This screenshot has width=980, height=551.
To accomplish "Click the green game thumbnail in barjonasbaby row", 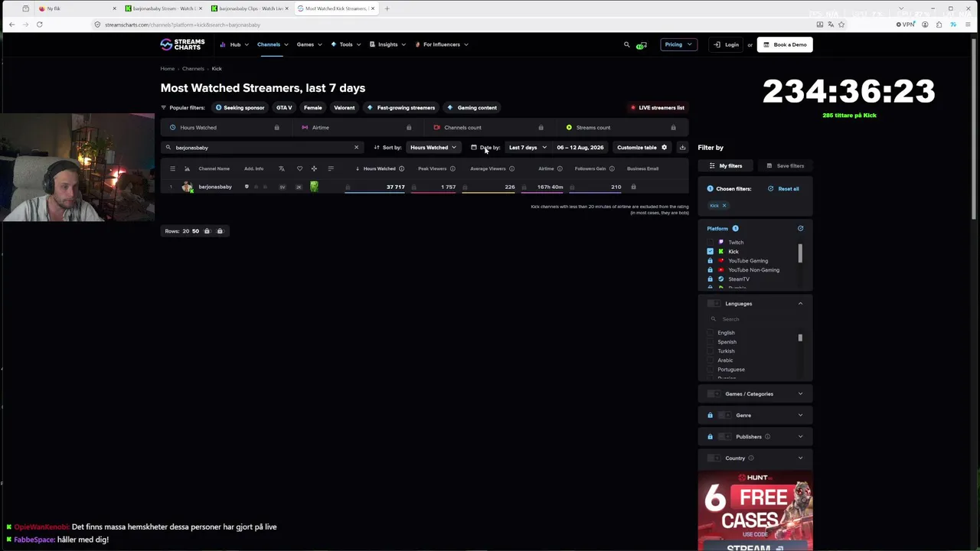I will (314, 187).
